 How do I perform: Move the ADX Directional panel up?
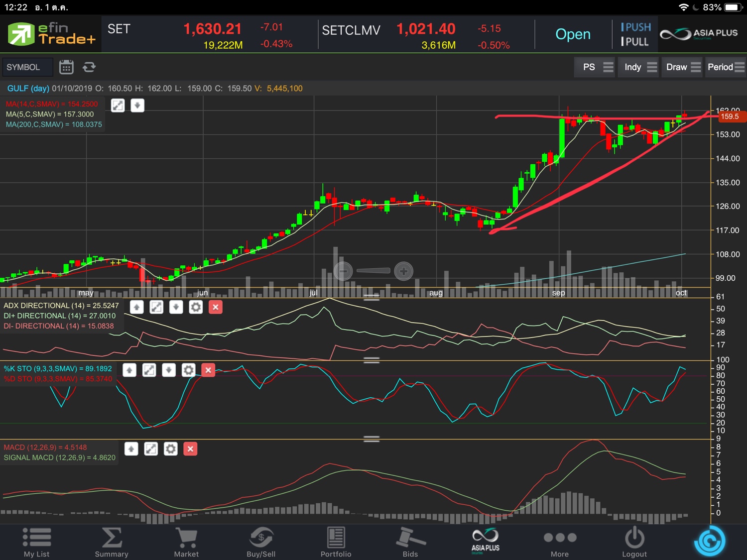pos(137,307)
